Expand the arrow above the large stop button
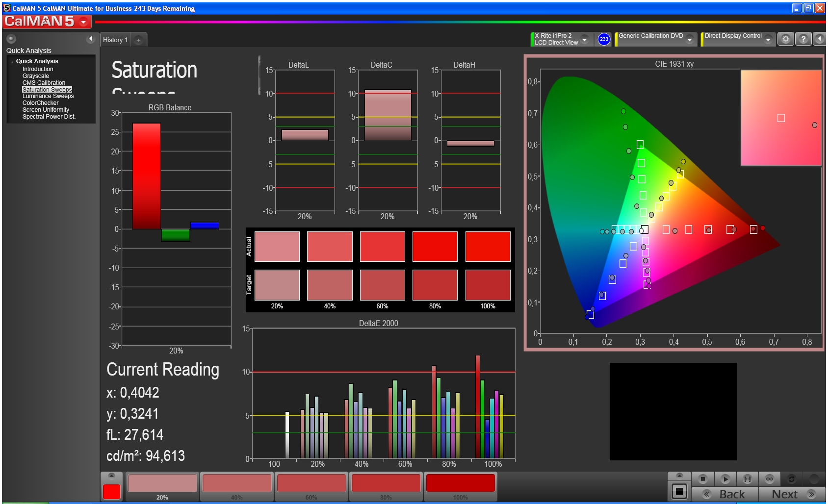The image size is (828, 504). coord(679,476)
